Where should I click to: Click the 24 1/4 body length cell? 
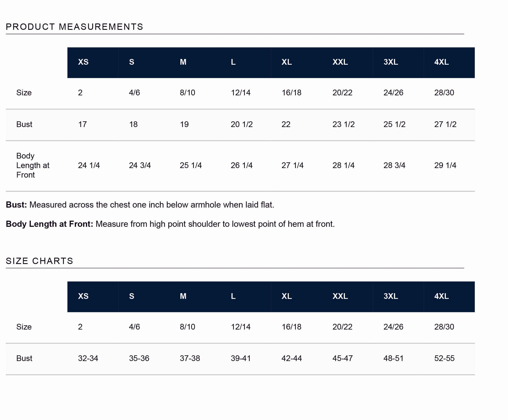pyautogui.click(x=89, y=165)
